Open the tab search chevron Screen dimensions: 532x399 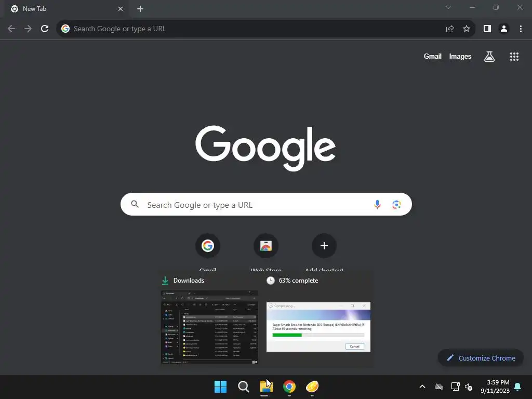pyautogui.click(x=448, y=7)
